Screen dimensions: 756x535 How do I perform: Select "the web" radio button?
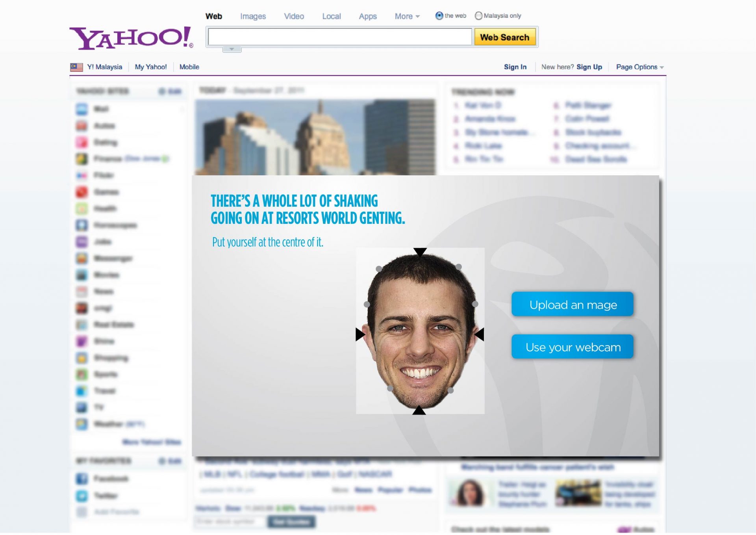[x=439, y=16]
